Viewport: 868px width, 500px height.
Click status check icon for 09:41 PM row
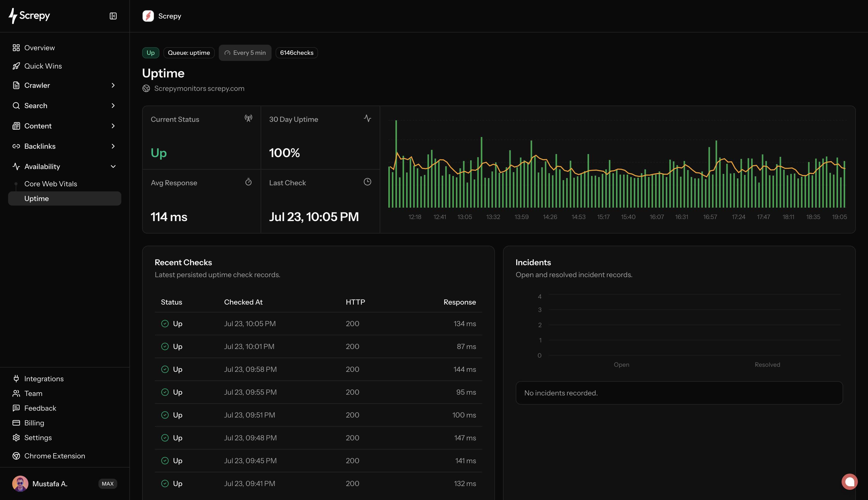tap(165, 483)
